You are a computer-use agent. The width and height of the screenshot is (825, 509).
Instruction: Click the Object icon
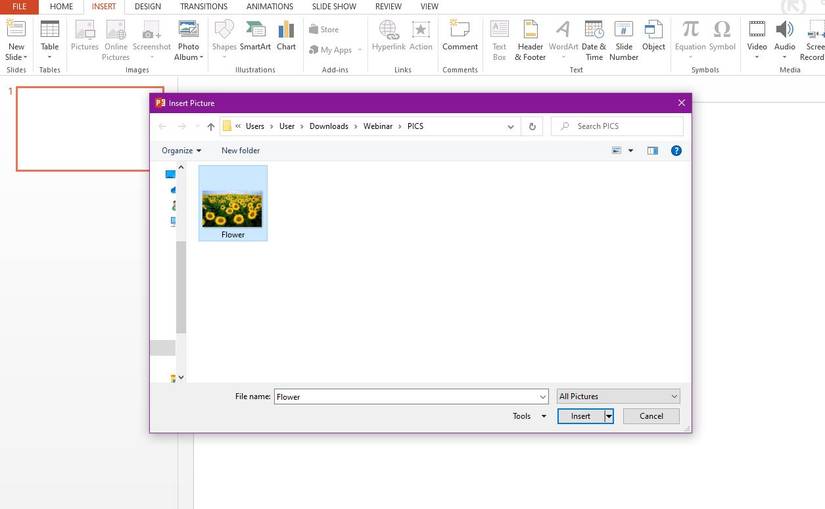coord(653,29)
